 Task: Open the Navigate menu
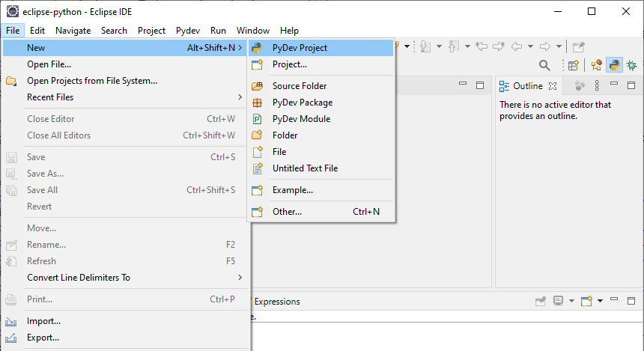[73, 31]
